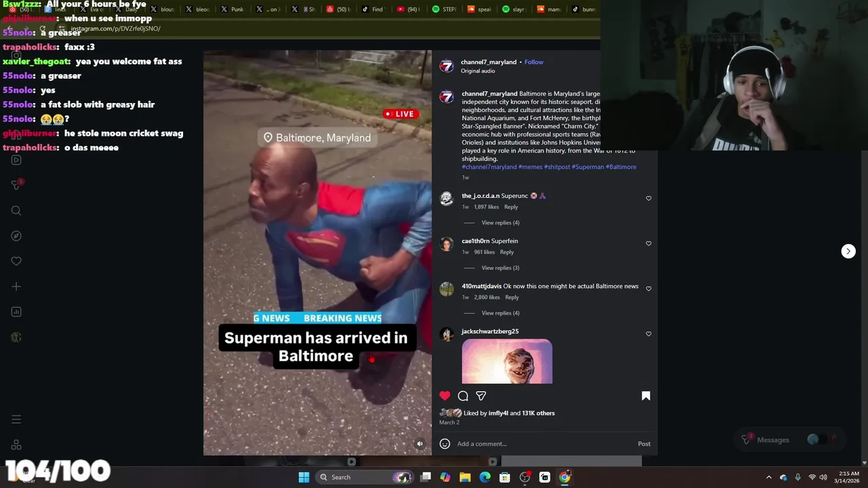
Task: Open the comment bubble icon under the post
Action: (463, 396)
